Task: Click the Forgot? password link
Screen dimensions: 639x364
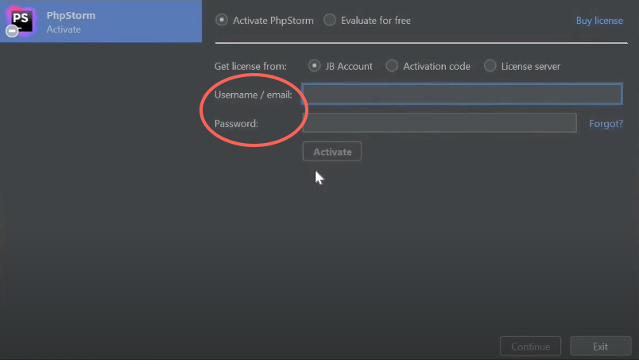Action: point(606,124)
